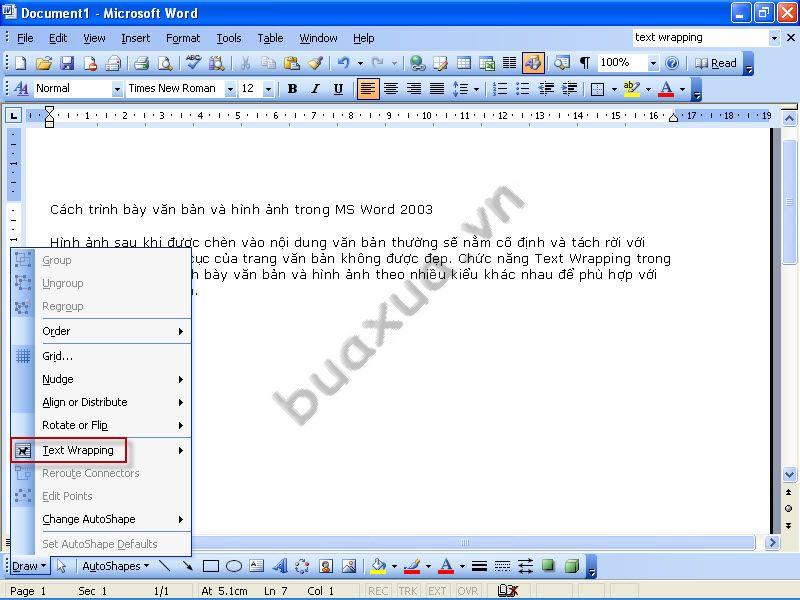
Task: Open Change AutoShape submenu
Action: click(x=113, y=519)
